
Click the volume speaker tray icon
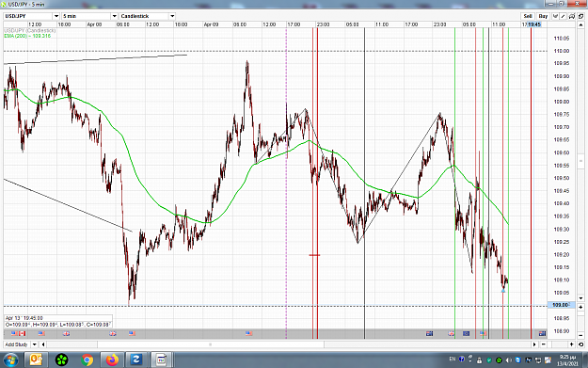click(509, 360)
